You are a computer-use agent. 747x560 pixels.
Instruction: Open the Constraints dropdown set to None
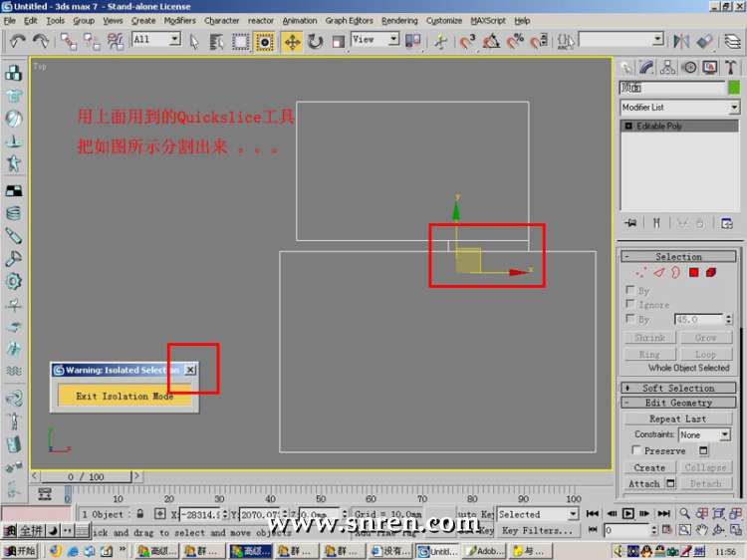pyautogui.click(x=724, y=434)
